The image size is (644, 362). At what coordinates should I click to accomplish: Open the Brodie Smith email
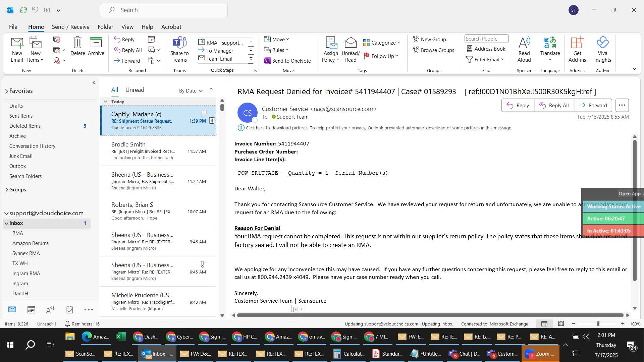(158, 151)
